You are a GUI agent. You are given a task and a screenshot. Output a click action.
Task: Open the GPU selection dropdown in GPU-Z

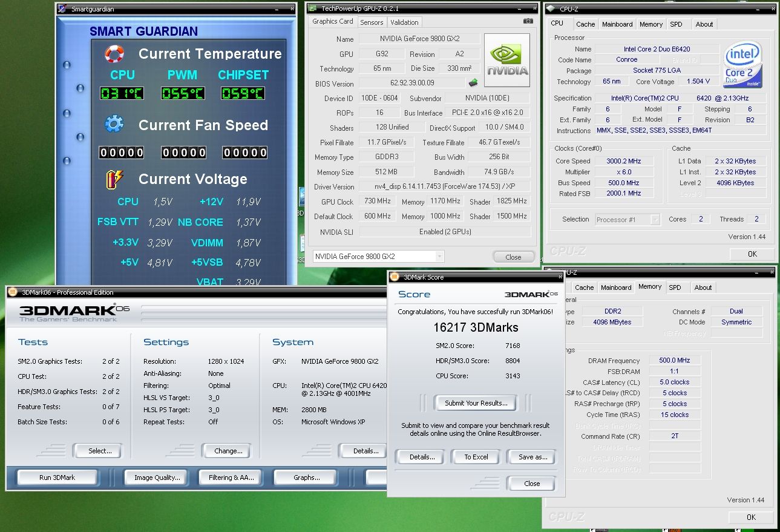[440, 256]
